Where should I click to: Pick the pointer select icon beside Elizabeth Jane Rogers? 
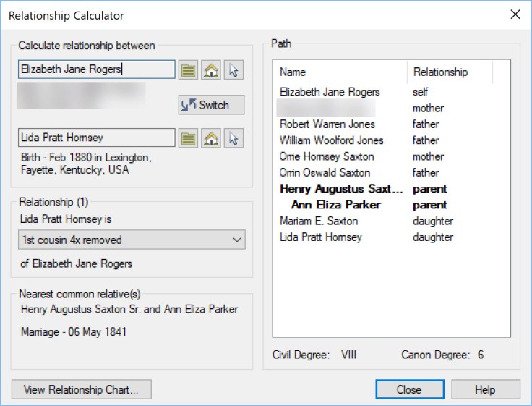[233, 70]
